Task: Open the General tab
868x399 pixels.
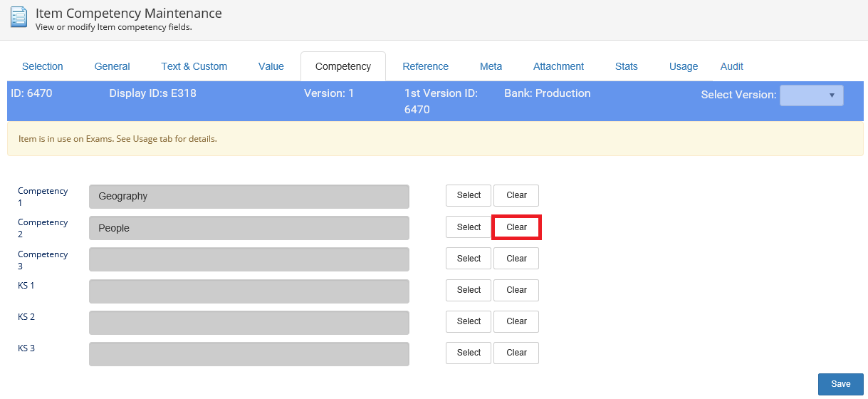Action: 112,66
